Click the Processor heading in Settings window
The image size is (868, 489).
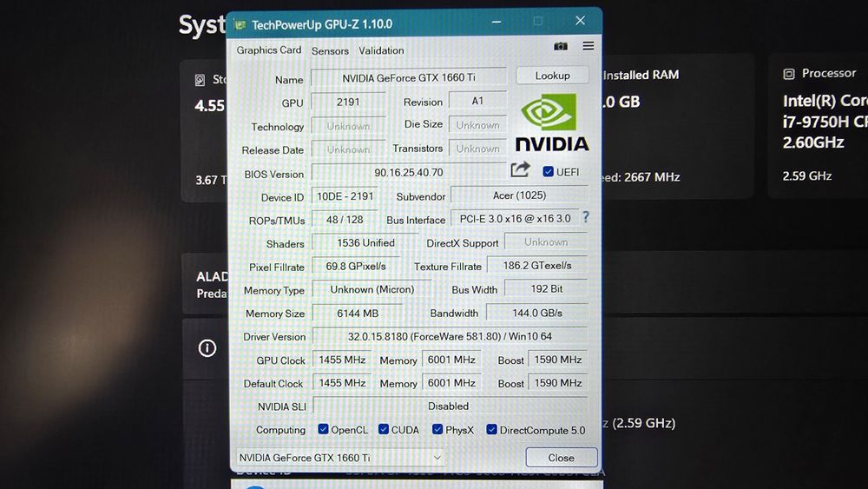click(829, 73)
